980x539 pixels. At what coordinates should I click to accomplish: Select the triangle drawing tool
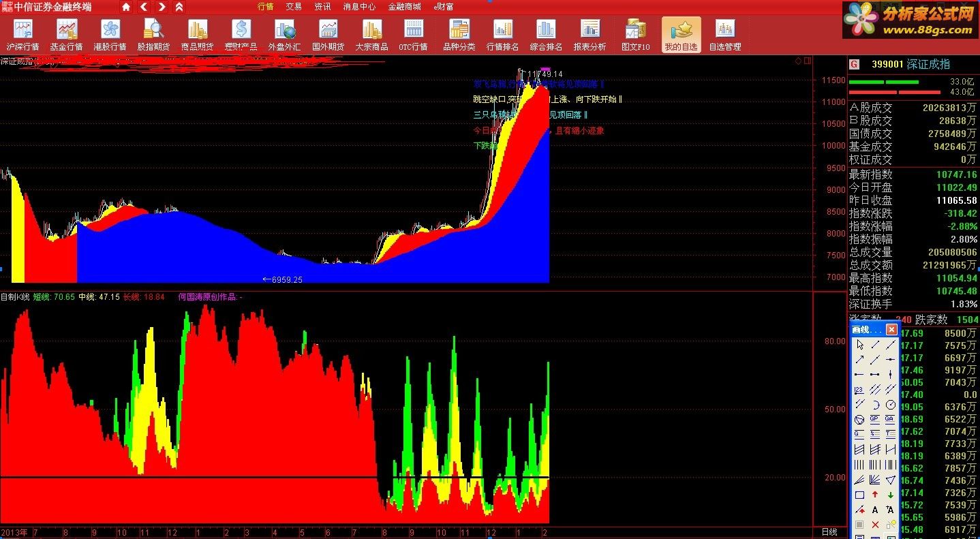[891, 479]
